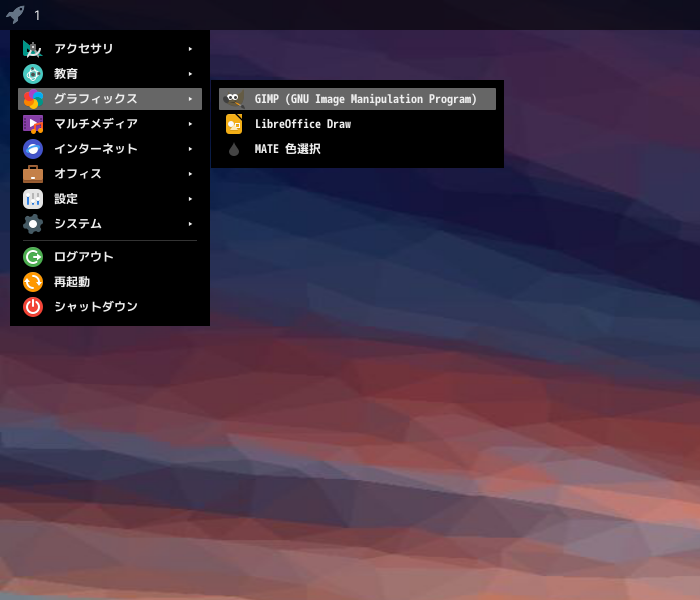Expand submenu arrow beside アクセサリ
This screenshot has height=600, width=700.
pos(190,49)
